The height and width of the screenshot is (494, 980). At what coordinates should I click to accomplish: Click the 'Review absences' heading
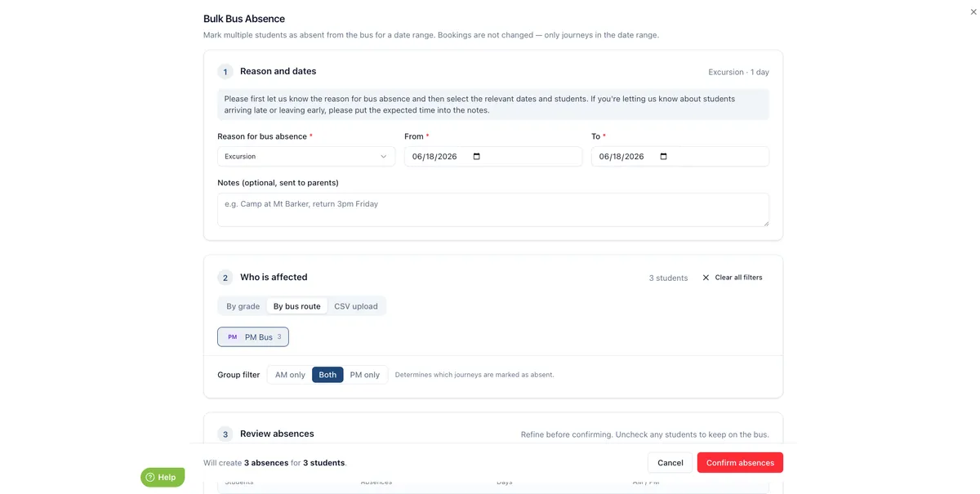[x=277, y=434]
